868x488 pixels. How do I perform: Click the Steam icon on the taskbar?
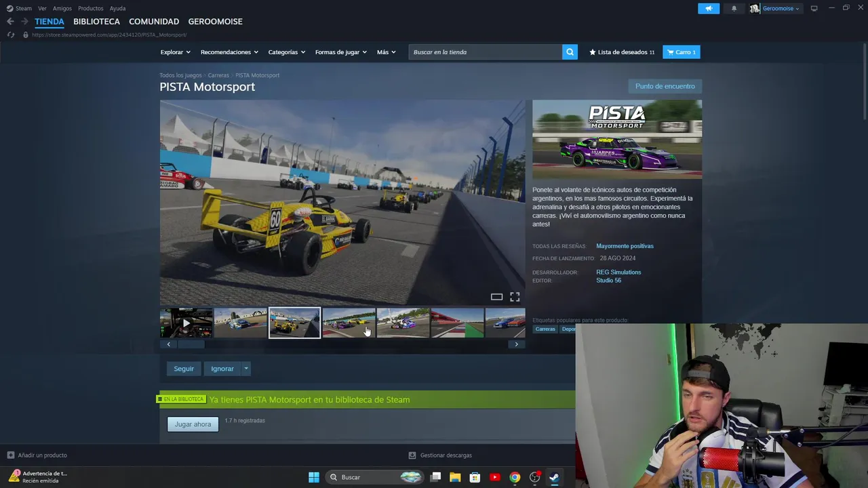(554, 477)
